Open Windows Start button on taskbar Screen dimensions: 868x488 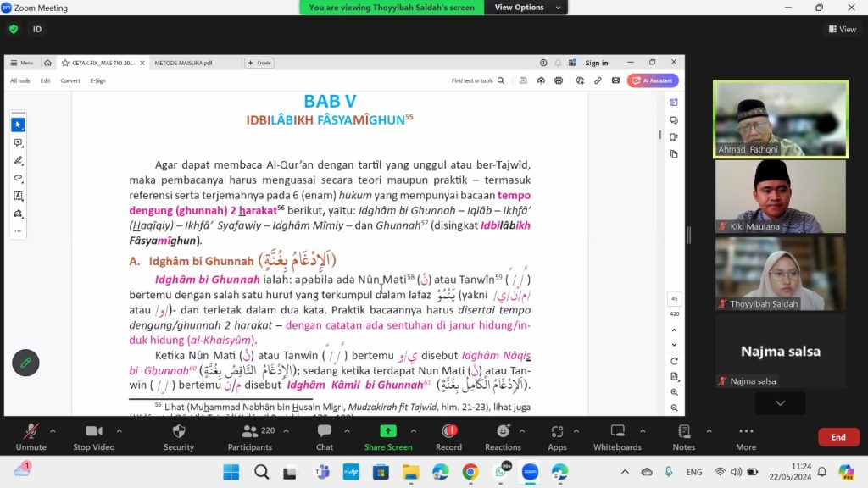231,472
